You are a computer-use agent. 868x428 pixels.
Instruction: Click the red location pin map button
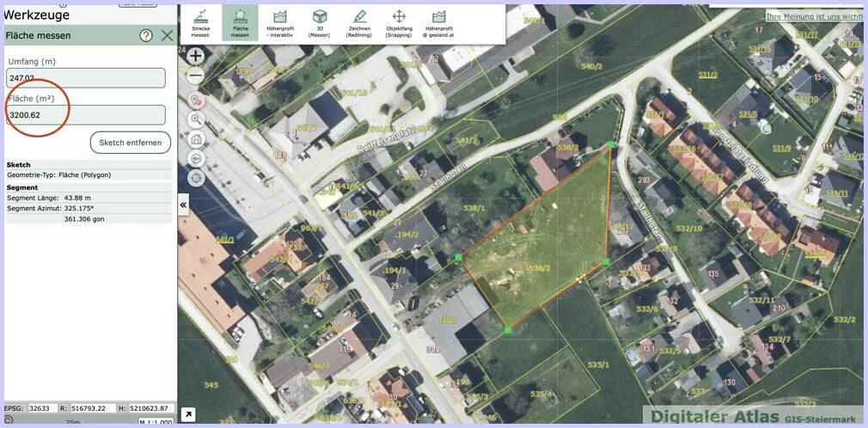[x=196, y=101]
